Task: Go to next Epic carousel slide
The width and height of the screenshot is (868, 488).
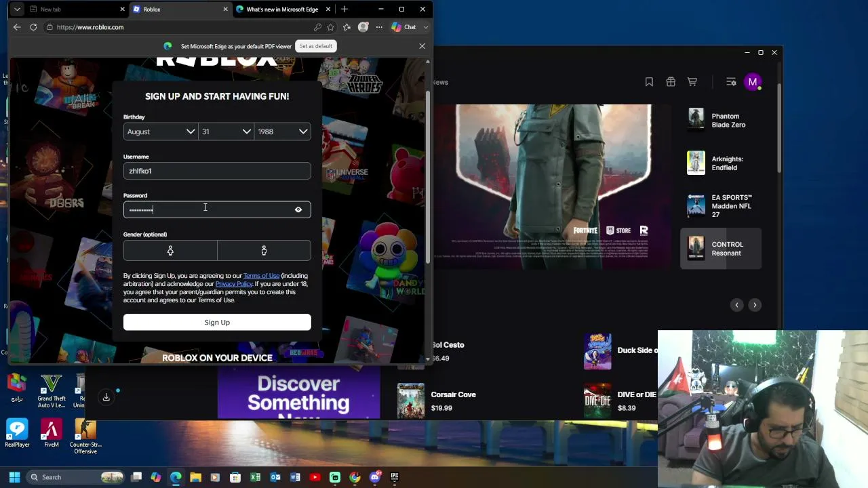Action: [x=755, y=305]
